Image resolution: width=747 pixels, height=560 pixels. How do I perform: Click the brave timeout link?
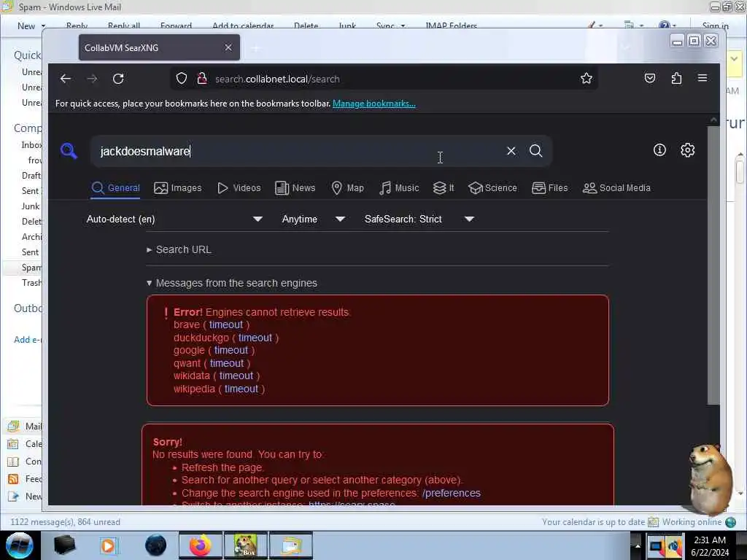[x=226, y=324]
